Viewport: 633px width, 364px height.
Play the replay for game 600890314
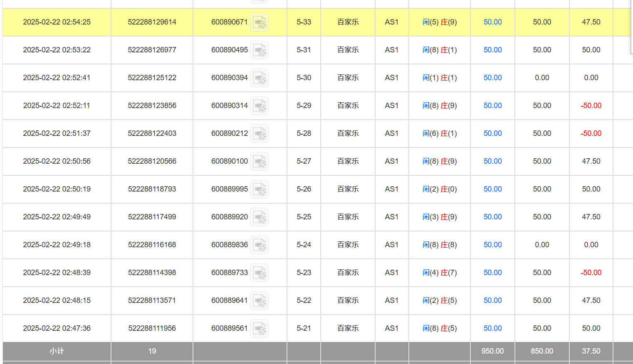(259, 106)
